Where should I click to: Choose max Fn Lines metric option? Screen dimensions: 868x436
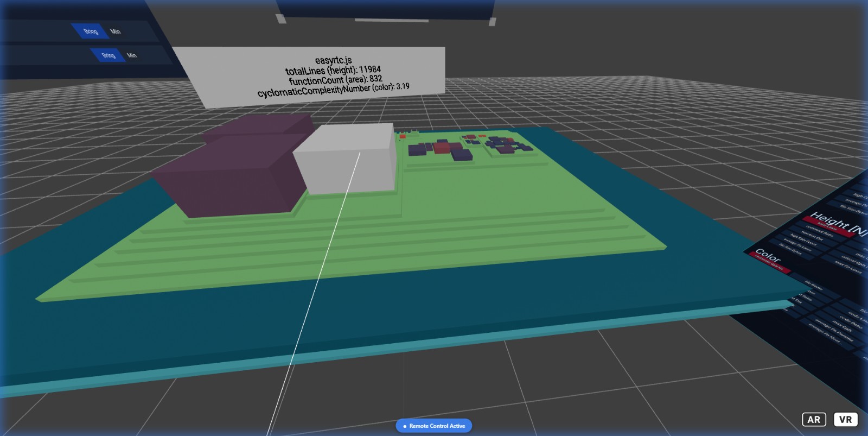(x=848, y=267)
